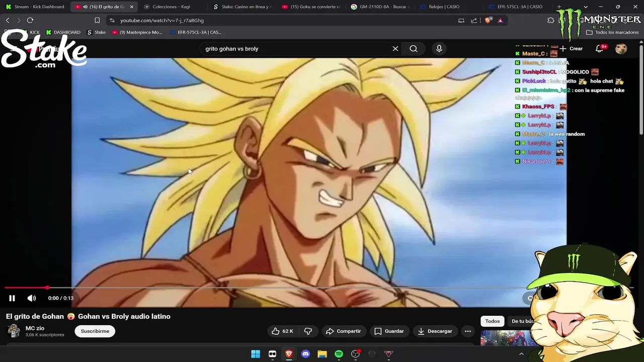
Task: Open the extensions puzzle icon
Action: [x=551, y=21]
